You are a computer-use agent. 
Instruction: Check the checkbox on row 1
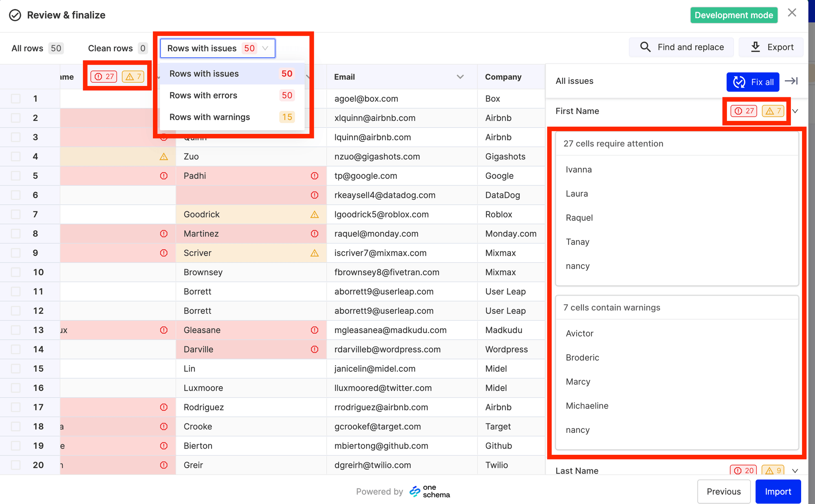point(15,99)
